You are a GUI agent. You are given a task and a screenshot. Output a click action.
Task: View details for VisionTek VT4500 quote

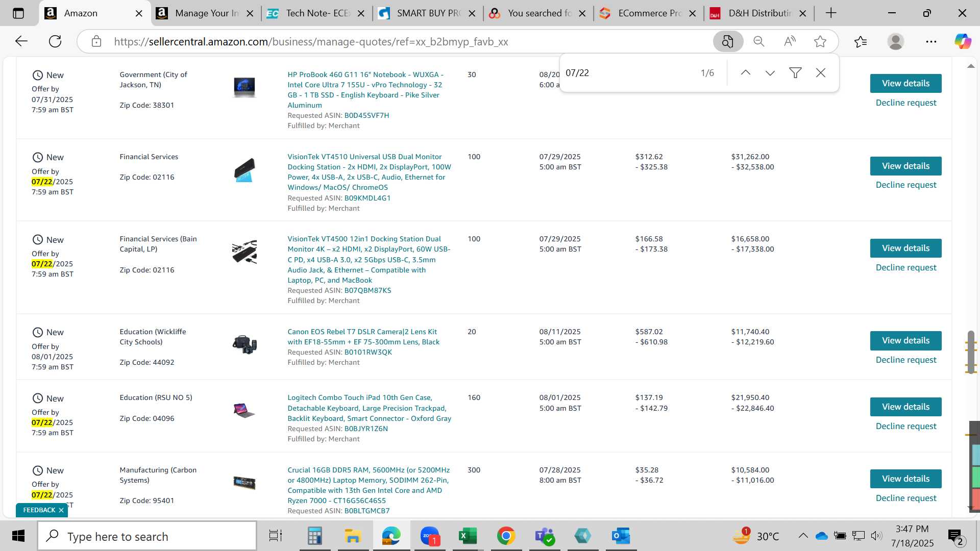pos(905,248)
